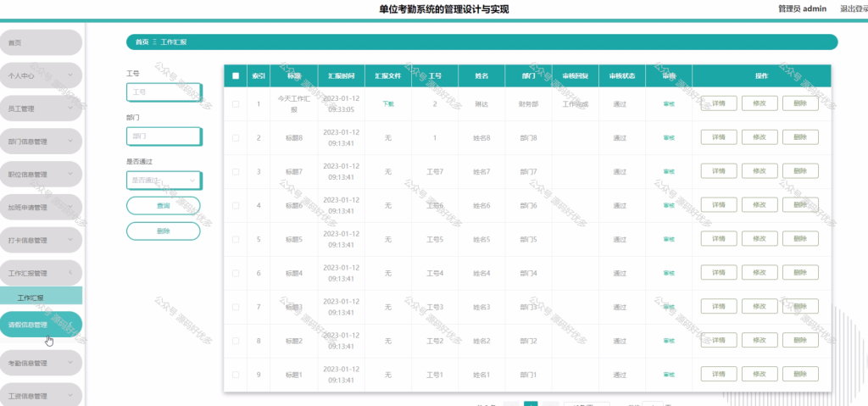Tick the checkbox for row 1
The width and height of the screenshot is (868, 406).
[236, 103]
